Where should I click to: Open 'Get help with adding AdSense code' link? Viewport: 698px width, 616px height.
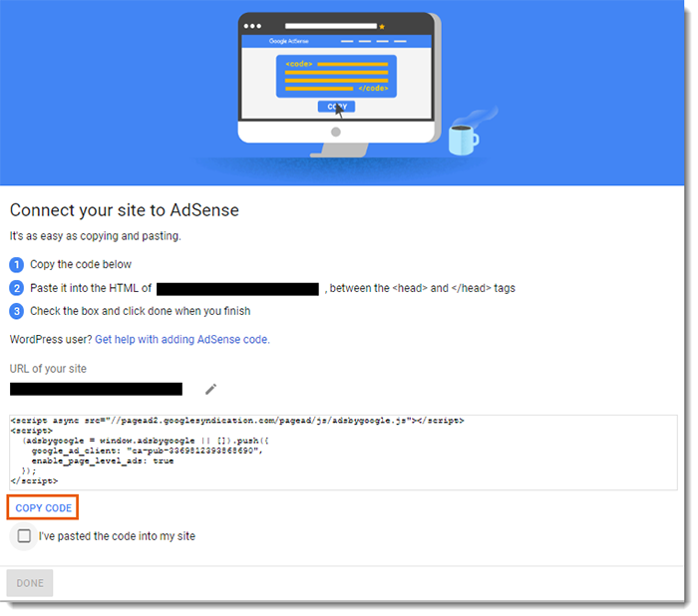coord(180,339)
